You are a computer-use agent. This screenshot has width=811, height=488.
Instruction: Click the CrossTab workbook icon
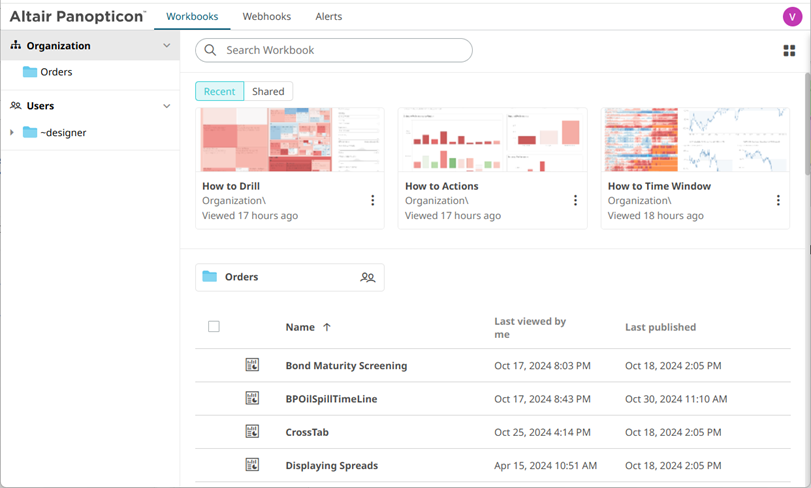(253, 432)
